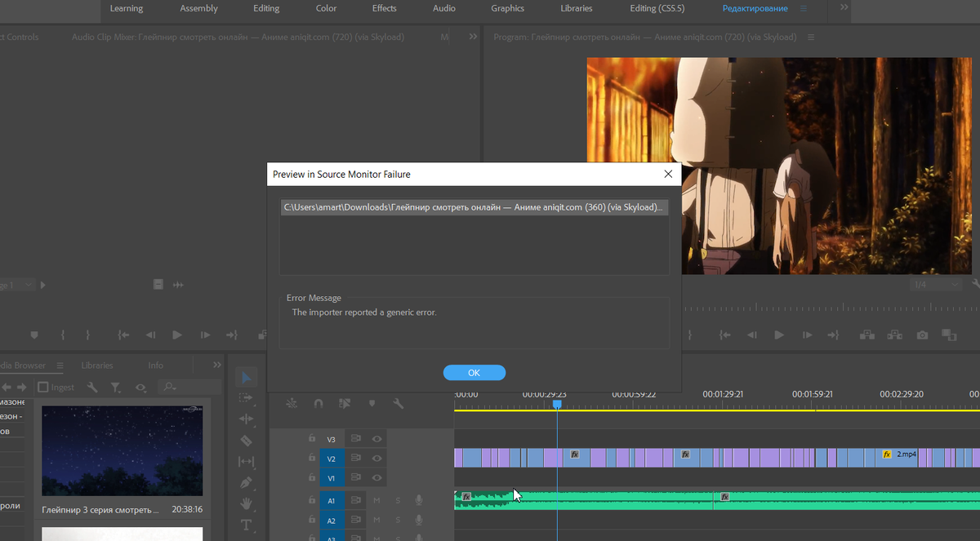Image resolution: width=980 pixels, height=541 pixels.
Task: Click OK in the Preview Failure dialog
Action: pos(474,372)
